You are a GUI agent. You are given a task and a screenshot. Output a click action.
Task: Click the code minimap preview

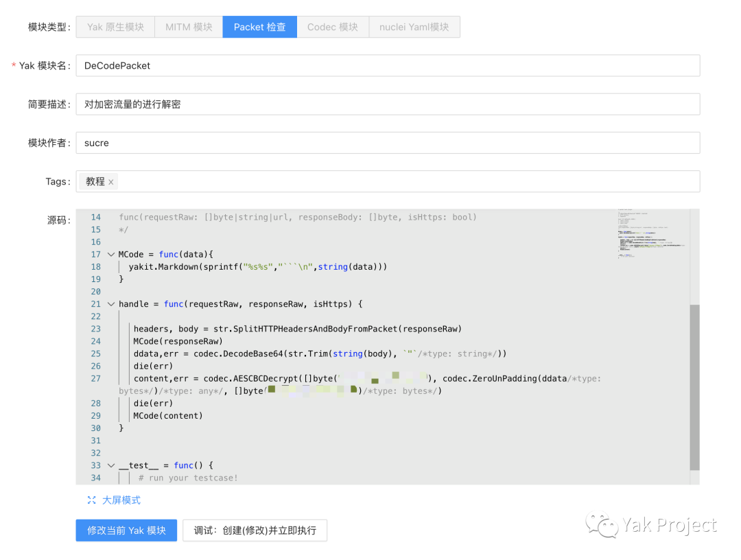pyautogui.click(x=652, y=233)
